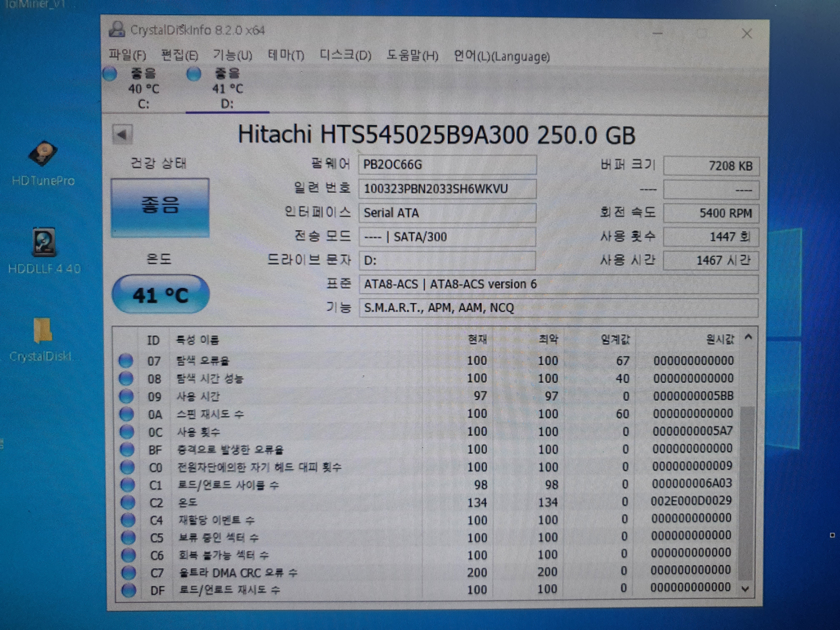Click raw value 0000000005BB

693,396
